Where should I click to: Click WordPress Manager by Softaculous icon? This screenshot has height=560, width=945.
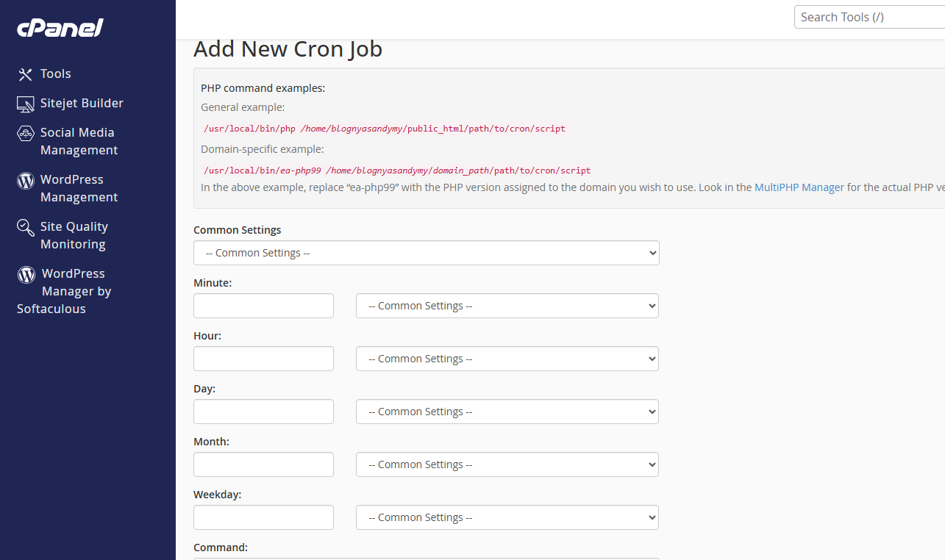[x=26, y=274]
